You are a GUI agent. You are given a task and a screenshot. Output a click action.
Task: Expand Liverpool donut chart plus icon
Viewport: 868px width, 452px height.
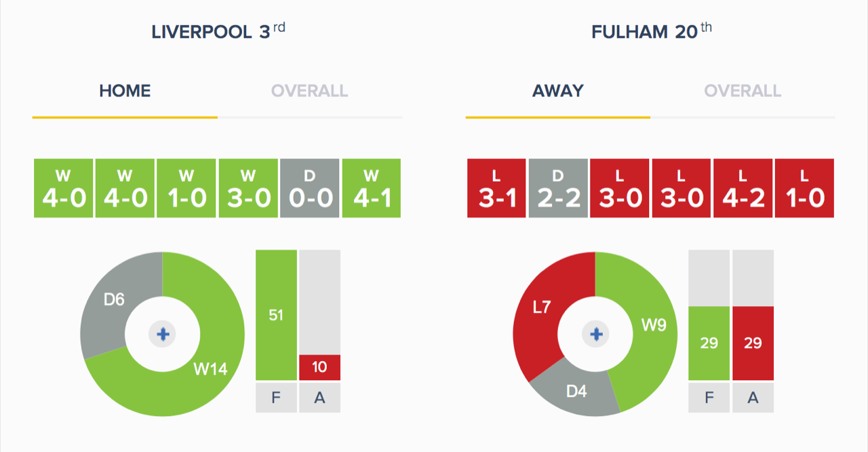pyautogui.click(x=163, y=334)
